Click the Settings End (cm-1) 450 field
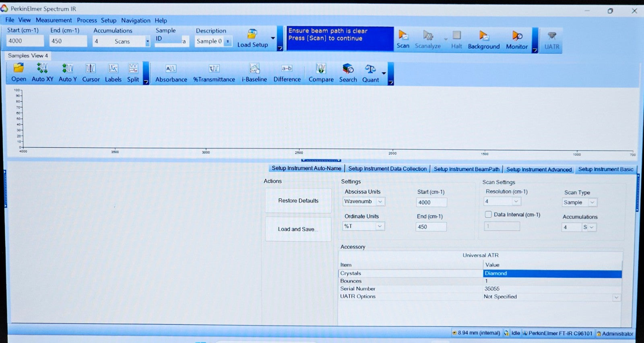This screenshot has height=343, width=644. 431,227
